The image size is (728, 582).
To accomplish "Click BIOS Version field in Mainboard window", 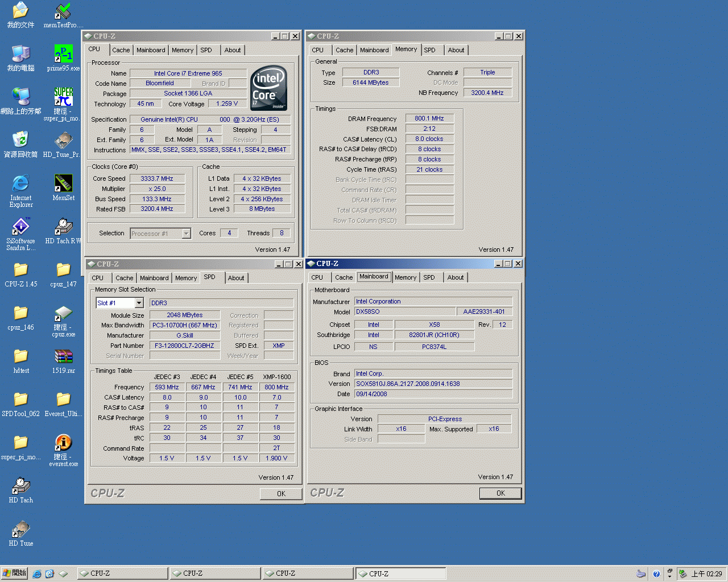I will [433, 384].
